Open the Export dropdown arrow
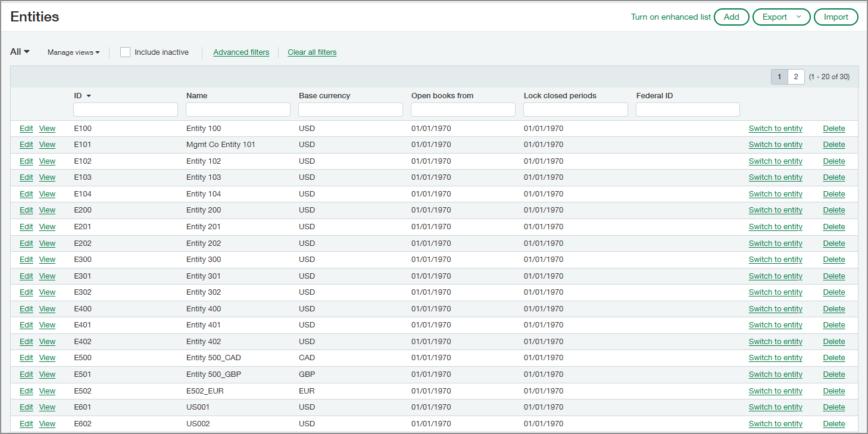868x434 pixels. pos(797,17)
